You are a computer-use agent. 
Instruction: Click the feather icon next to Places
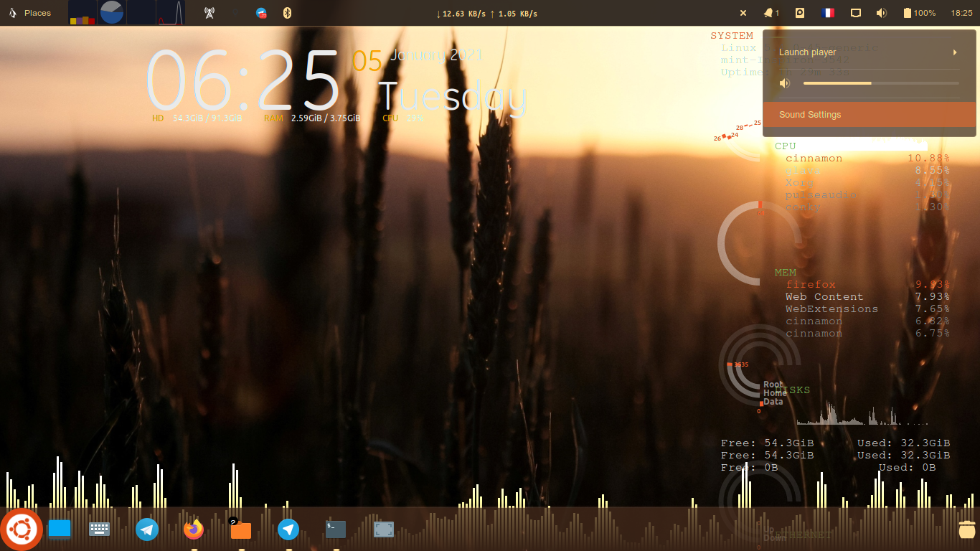[11, 13]
